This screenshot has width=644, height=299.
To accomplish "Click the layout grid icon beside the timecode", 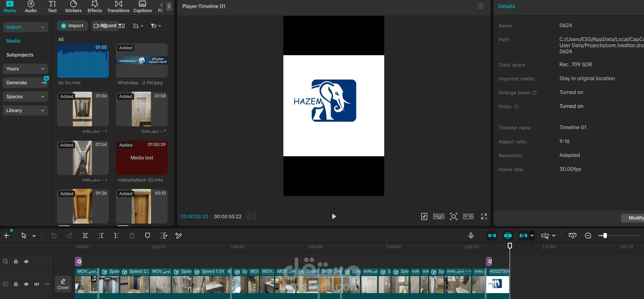I will pos(252,217).
